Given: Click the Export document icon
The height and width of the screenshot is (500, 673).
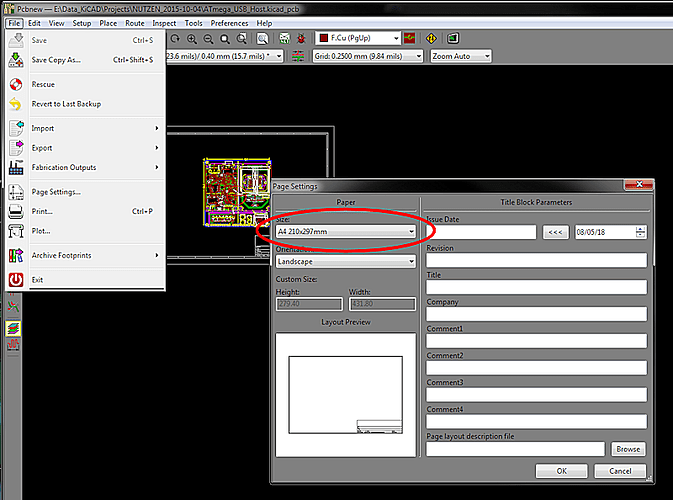Looking at the screenshot, I should click(16, 148).
